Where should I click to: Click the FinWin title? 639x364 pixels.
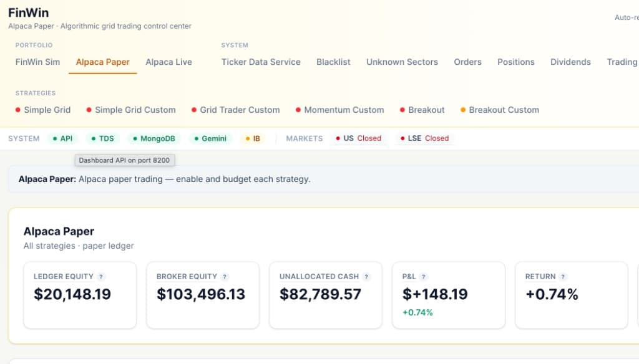tap(29, 12)
